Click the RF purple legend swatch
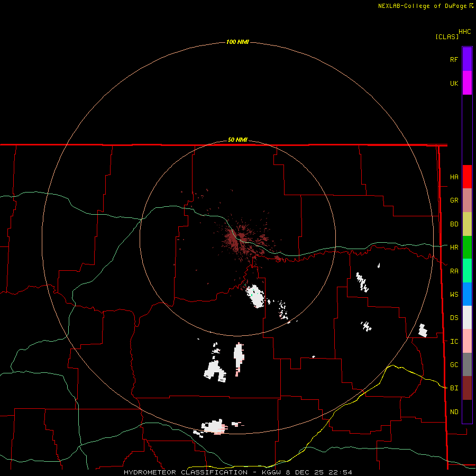This screenshot has width=476, height=476. click(x=467, y=59)
